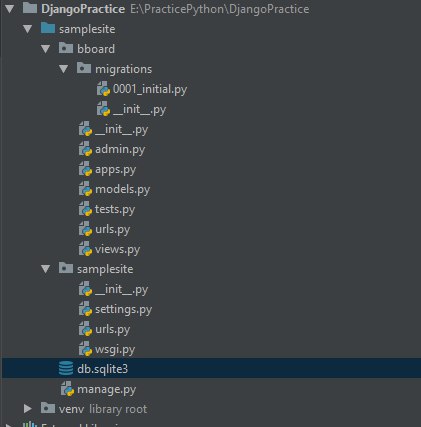Click the manage.py Python file icon

pyautogui.click(x=67, y=389)
